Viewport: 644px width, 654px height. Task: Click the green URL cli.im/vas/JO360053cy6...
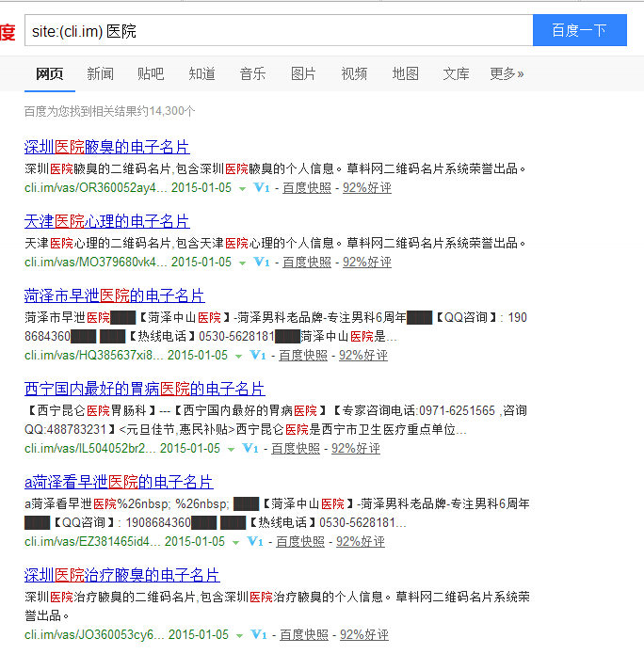click(x=94, y=634)
